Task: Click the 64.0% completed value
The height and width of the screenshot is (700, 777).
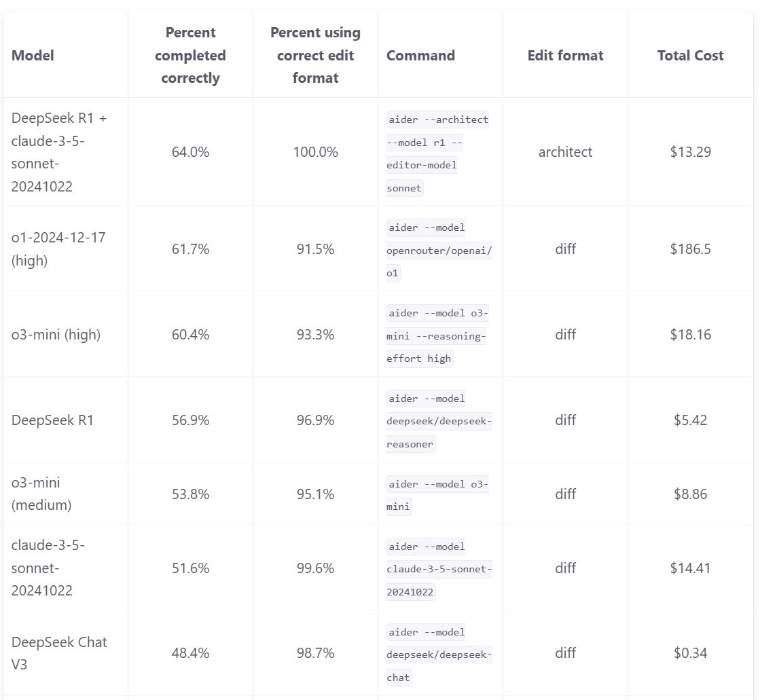Action: (190, 152)
